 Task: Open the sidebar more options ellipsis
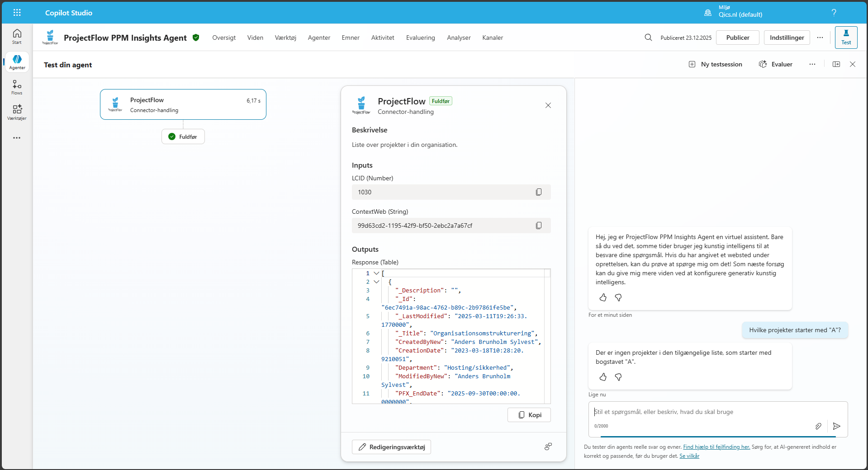click(x=17, y=138)
